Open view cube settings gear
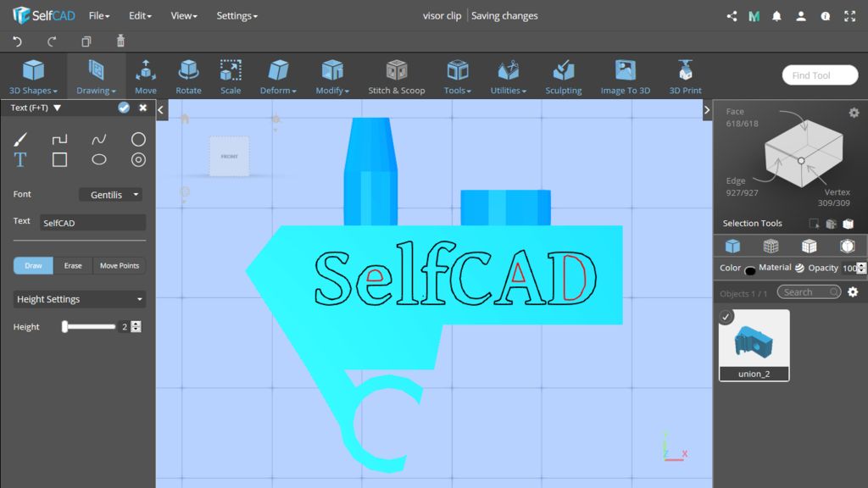 [x=854, y=113]
